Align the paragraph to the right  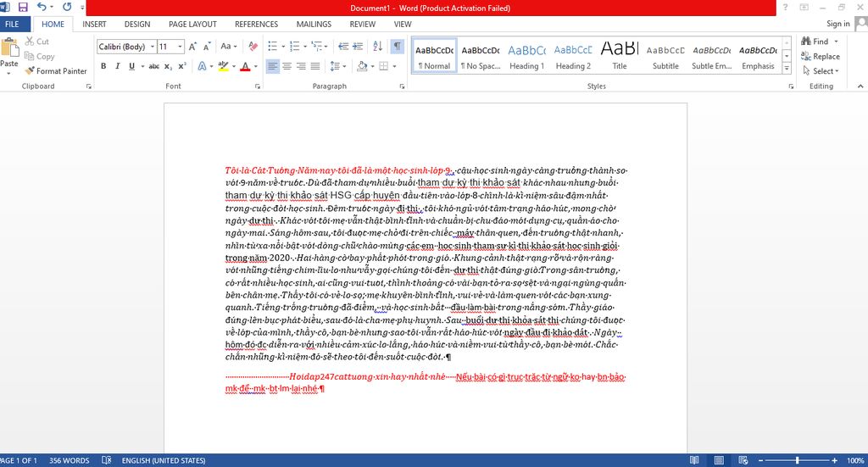point(301,66)
